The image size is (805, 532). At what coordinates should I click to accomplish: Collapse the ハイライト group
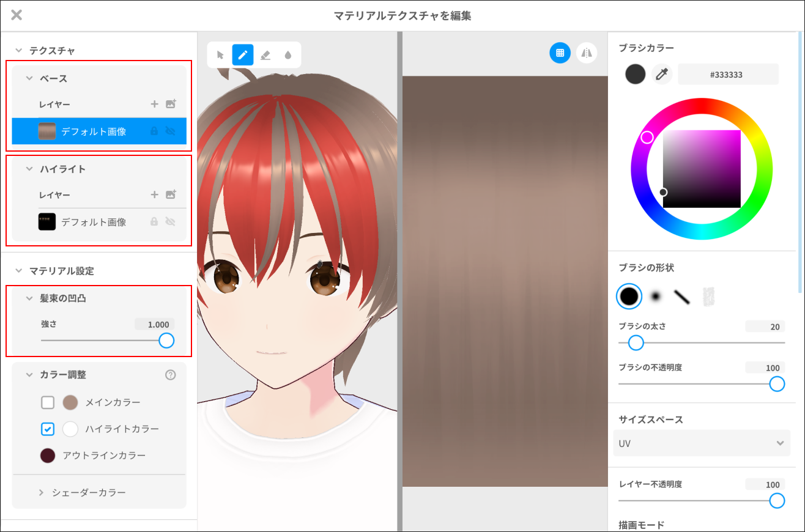coord(29,169)
